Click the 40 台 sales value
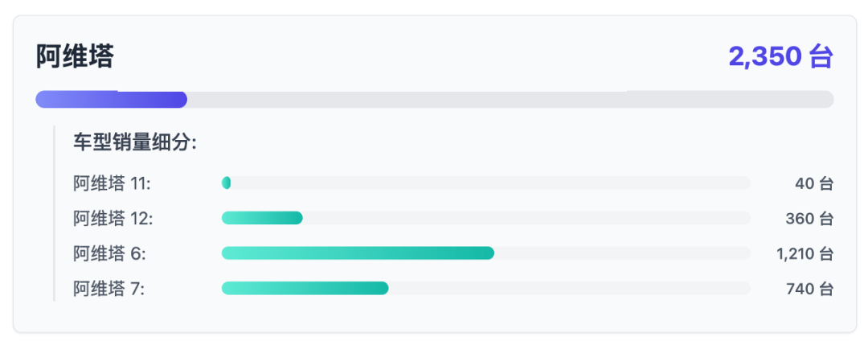Screen dimensions: 868x341 [813, 183]
